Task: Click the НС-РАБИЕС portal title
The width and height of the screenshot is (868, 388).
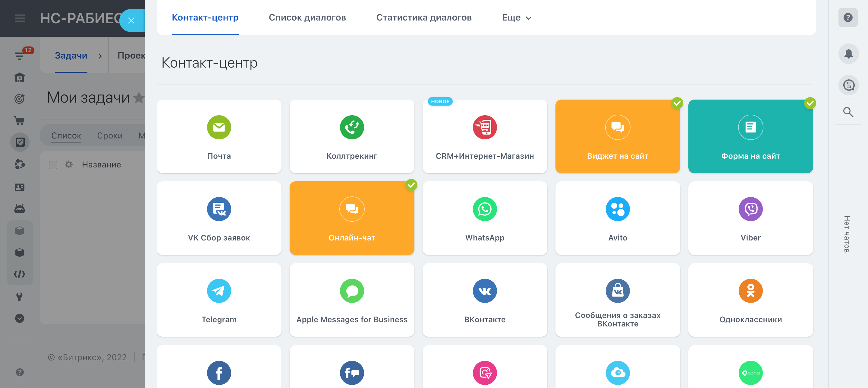Action: pos(81,18)
